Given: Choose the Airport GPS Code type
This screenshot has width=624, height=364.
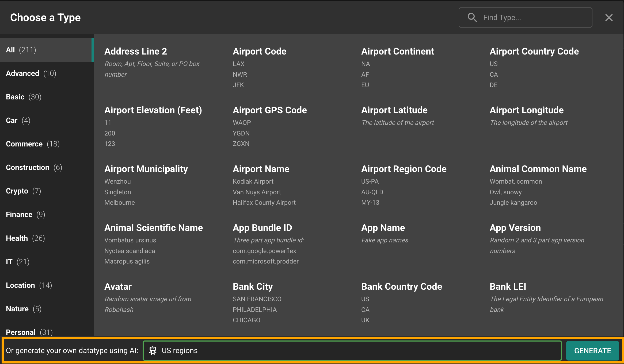Looking at the screenshot, I should [x=270, y=110].
